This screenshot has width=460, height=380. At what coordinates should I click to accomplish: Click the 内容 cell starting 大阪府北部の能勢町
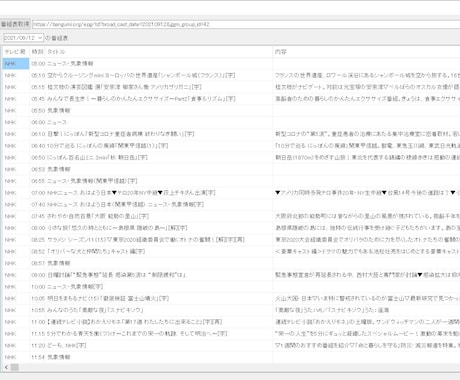(367, 216)
